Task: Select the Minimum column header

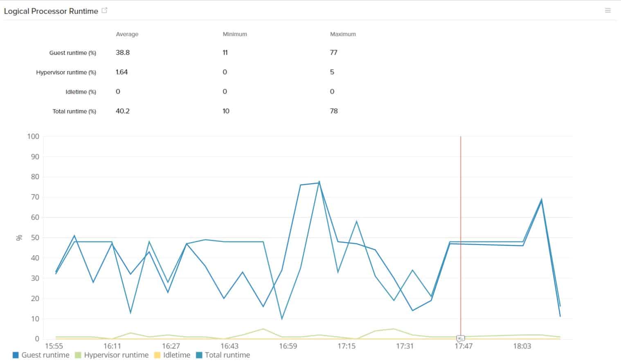Action: (235, 34)
